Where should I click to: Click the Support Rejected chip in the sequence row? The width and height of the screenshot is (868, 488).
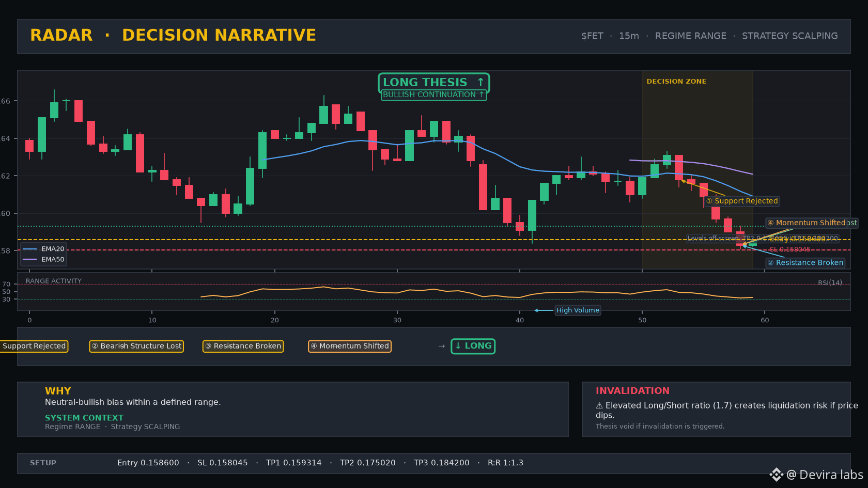[x=34, y=346]
